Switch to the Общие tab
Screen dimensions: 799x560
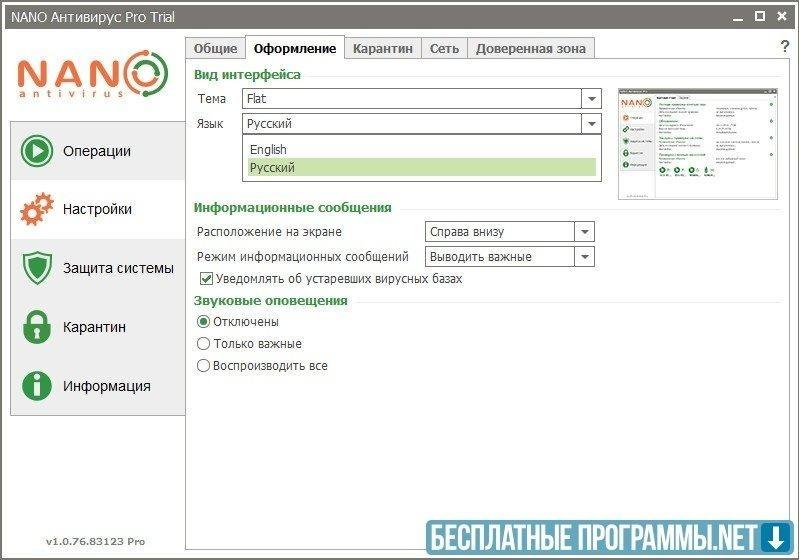(215, 48)
